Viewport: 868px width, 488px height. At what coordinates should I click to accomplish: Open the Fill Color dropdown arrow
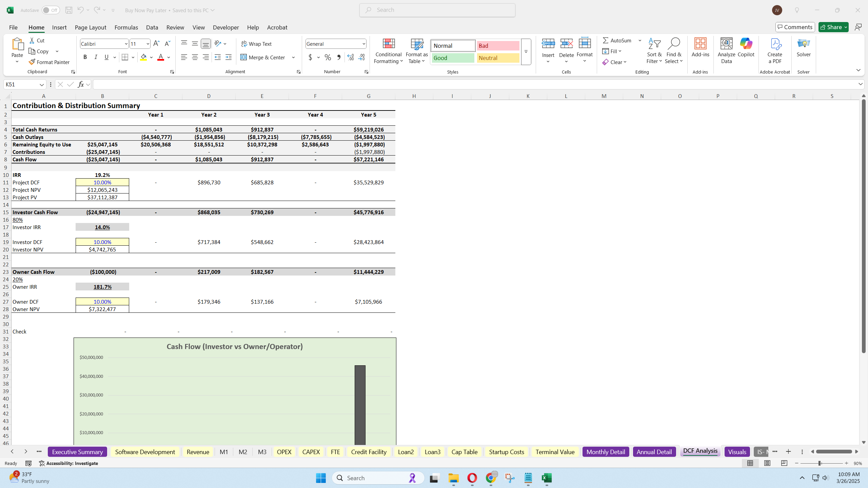(x=151, y=57)
